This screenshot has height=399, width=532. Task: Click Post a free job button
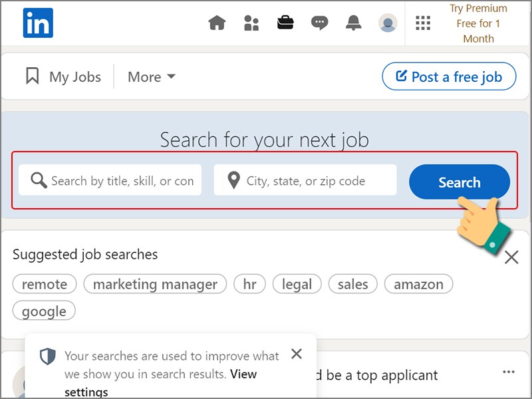click(450, 76)
